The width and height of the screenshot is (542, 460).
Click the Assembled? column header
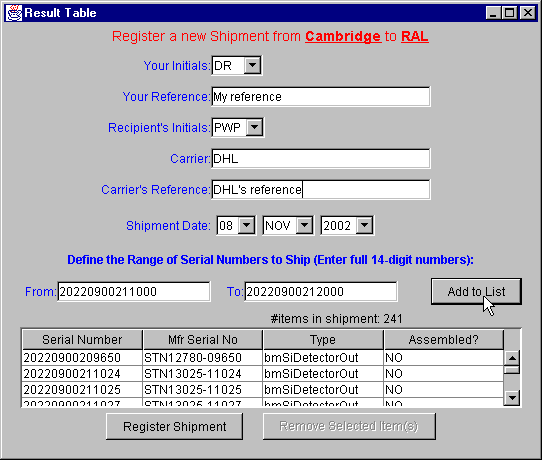(443, 340)
